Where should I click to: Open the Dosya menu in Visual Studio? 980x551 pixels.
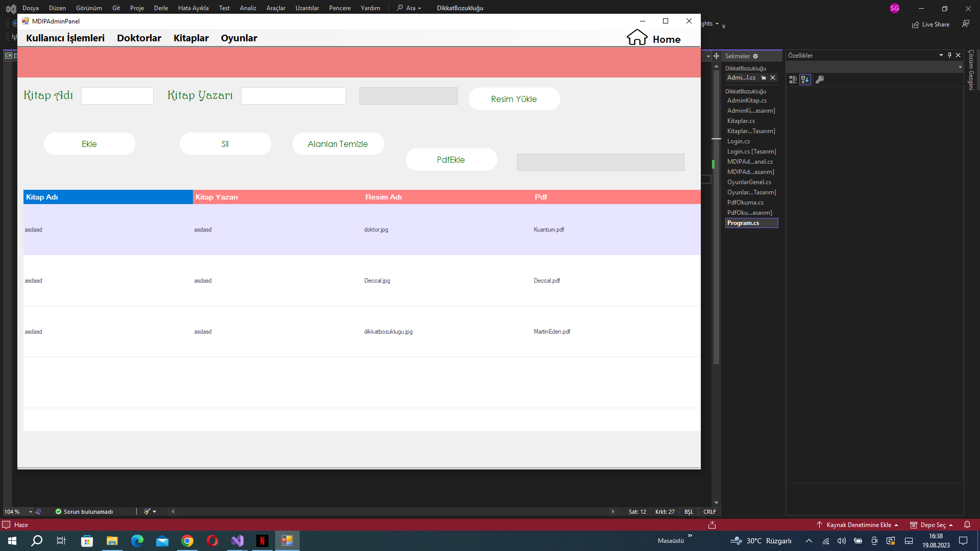tap(31, 8)
